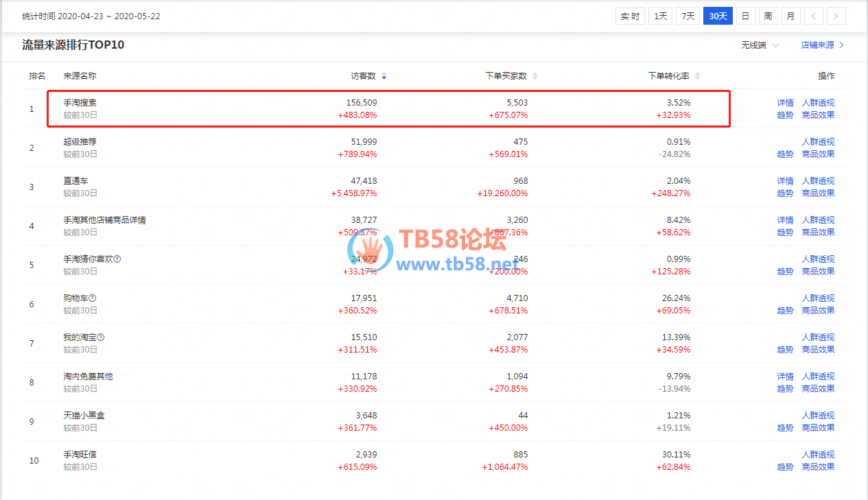Switch to the 周 period tab

[x=769, y=16]
